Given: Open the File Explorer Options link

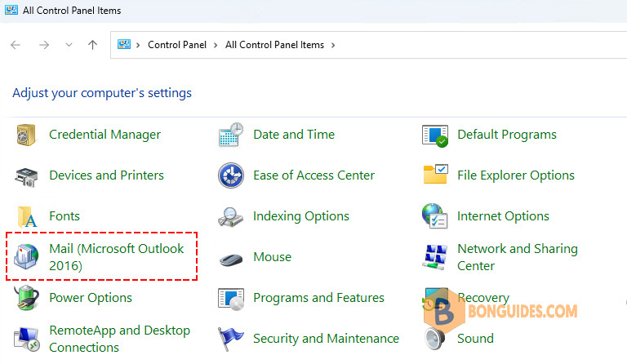Looking at the screenshot, I should [x=516, y=175].
